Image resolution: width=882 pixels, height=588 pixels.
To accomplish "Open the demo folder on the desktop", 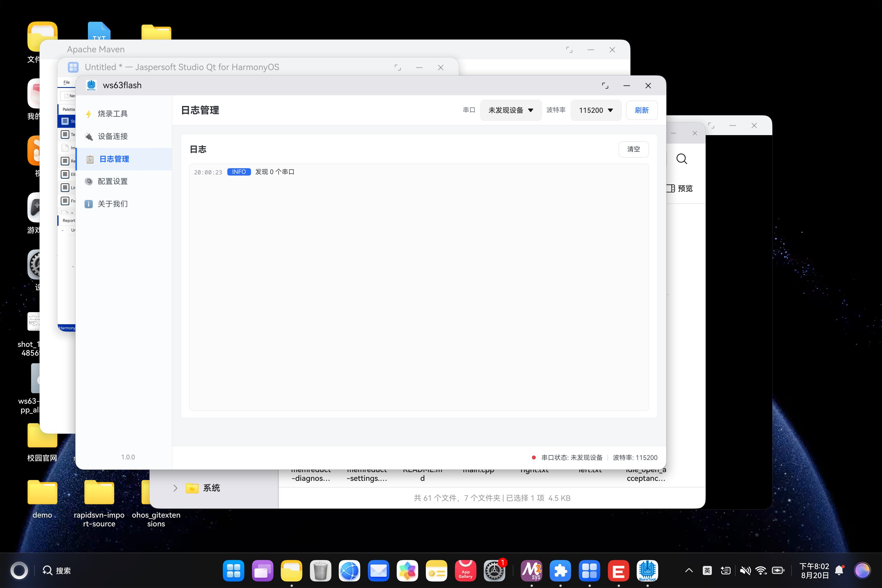I will 42,499.
